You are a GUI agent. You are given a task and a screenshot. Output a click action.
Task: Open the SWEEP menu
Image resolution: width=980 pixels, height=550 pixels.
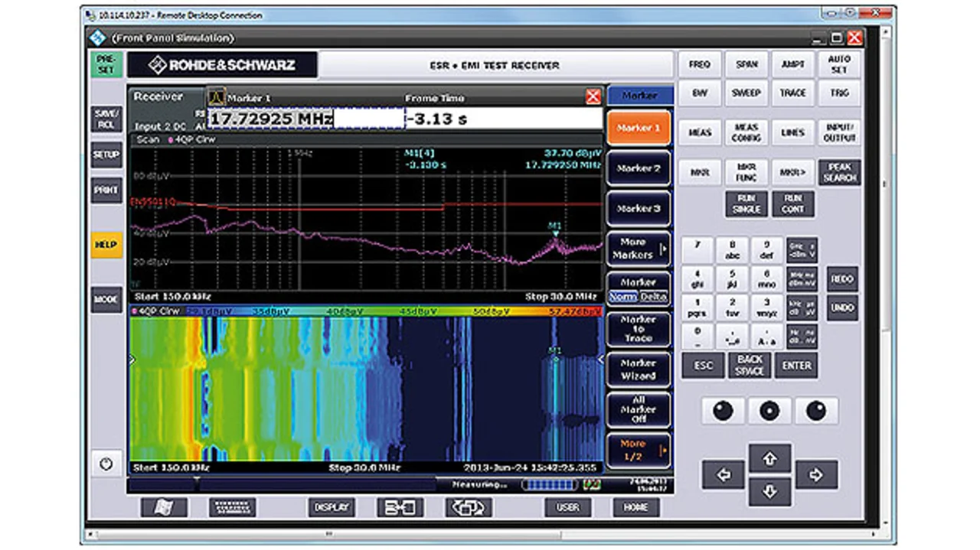click(x=746, y=93)
